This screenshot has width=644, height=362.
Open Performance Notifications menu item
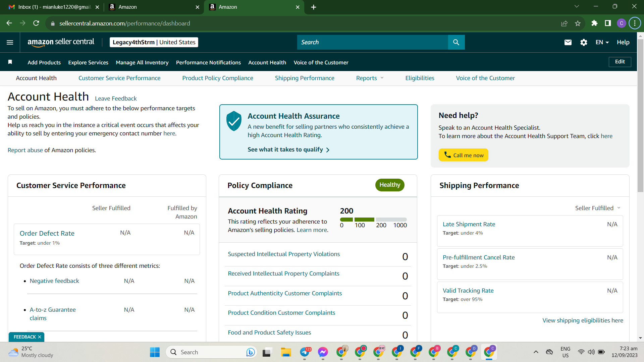tap(208, 62)
